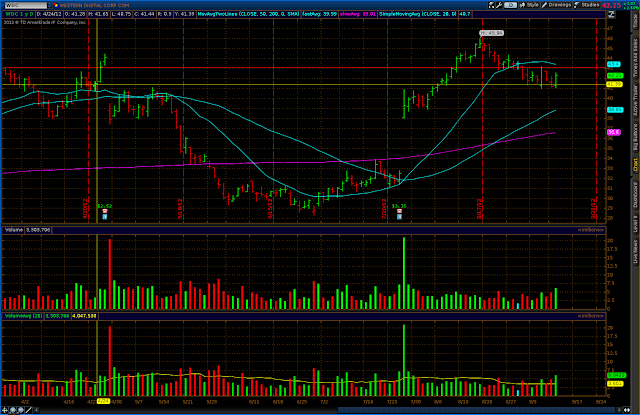The height and width of the screenshot is (415, 640).
Task: Click the chart mode icon beside top price axis
Action: tap(611, 14)
